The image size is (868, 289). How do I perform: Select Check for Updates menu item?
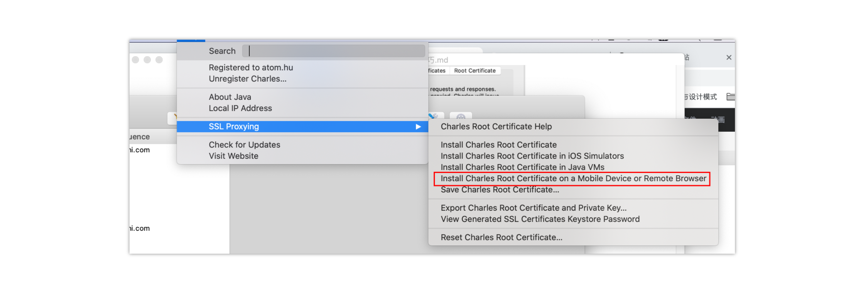point(244,145)
